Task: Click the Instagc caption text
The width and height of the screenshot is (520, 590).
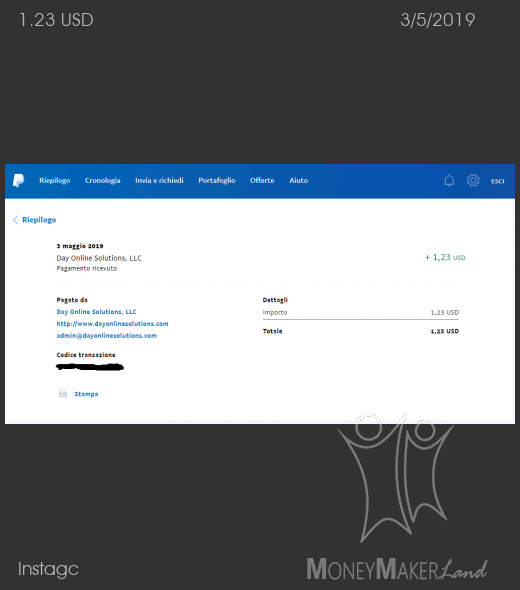Action: pyautogui.click(x=49, y=569)
